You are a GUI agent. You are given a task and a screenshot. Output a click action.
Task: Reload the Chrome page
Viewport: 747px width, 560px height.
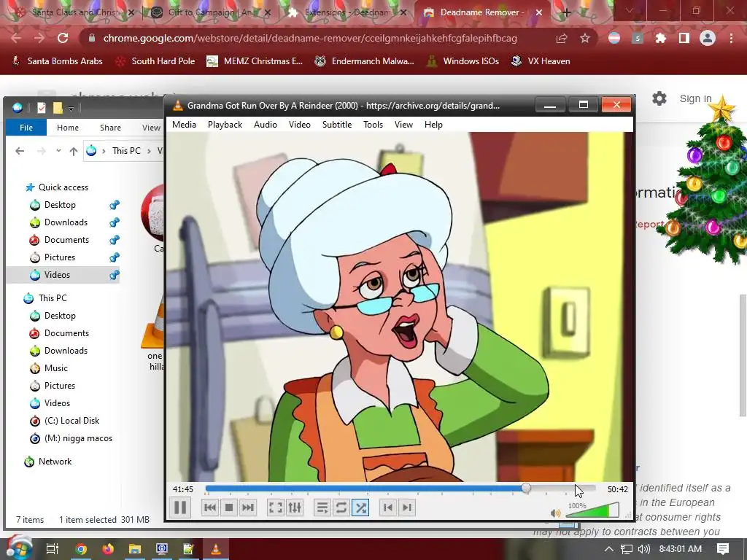(x=63, y=38)
